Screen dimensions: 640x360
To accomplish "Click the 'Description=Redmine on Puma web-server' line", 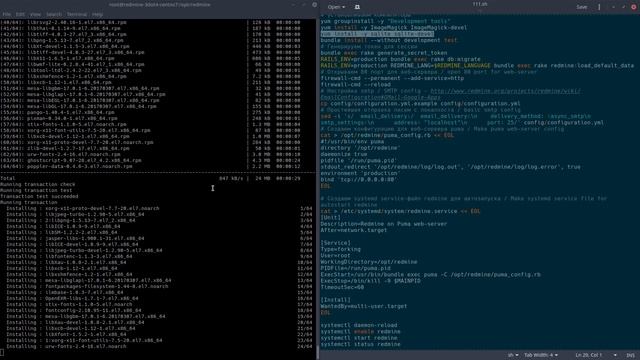I will pos(384,224).
